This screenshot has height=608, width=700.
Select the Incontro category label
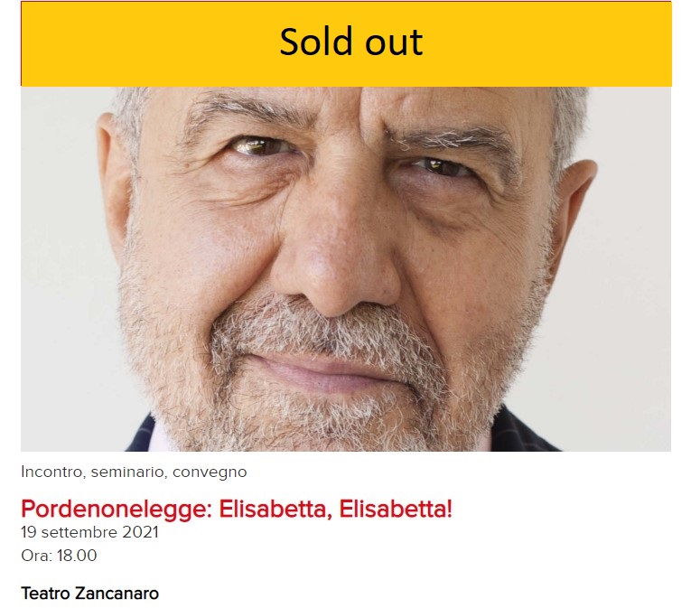pyautogui.click(x=53, y=472)
